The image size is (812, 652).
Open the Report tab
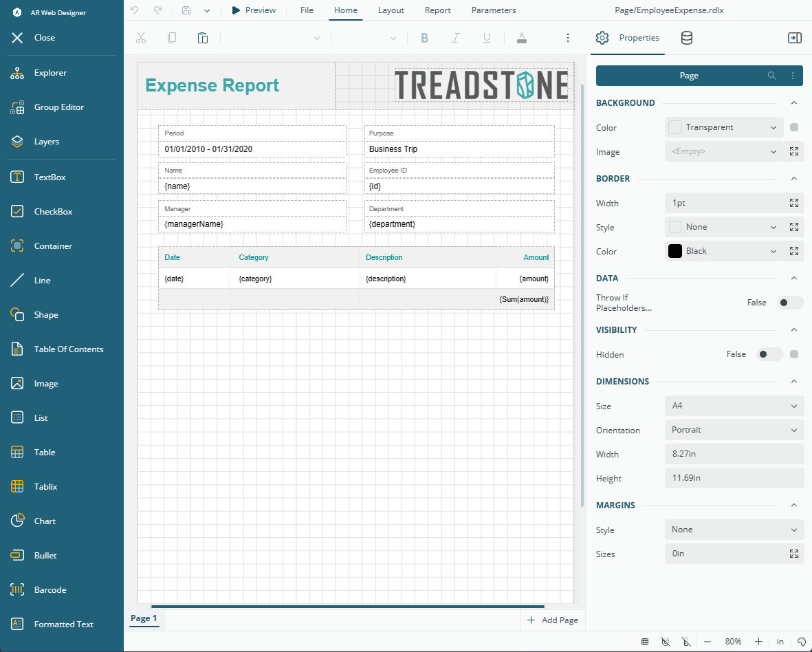(437, 10)
